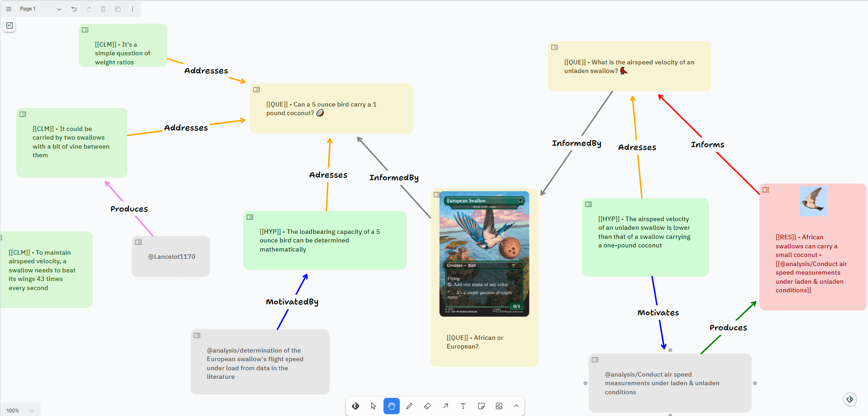Open the hamburger main menu

(x=9, y=9)
